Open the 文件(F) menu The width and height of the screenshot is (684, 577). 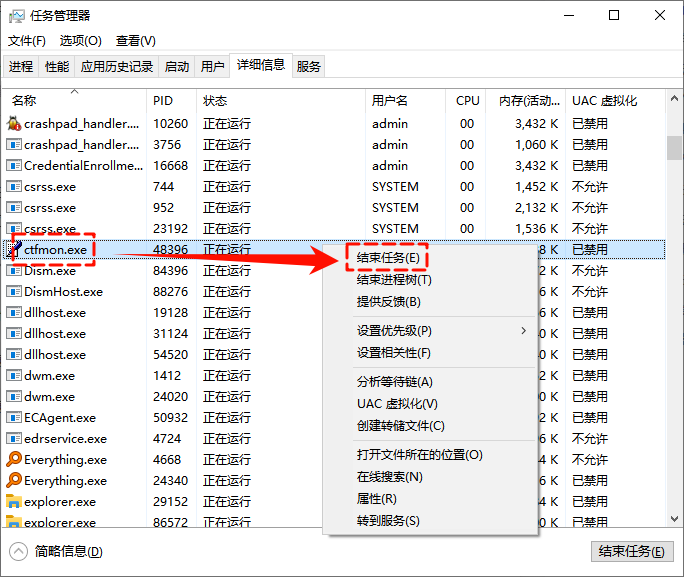(27, 41)
